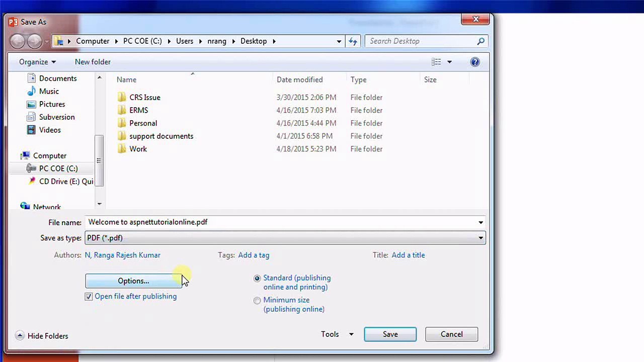Click navigation pane scroll down arrow
Screen dimensions: 644x362
tap(99, 204)
